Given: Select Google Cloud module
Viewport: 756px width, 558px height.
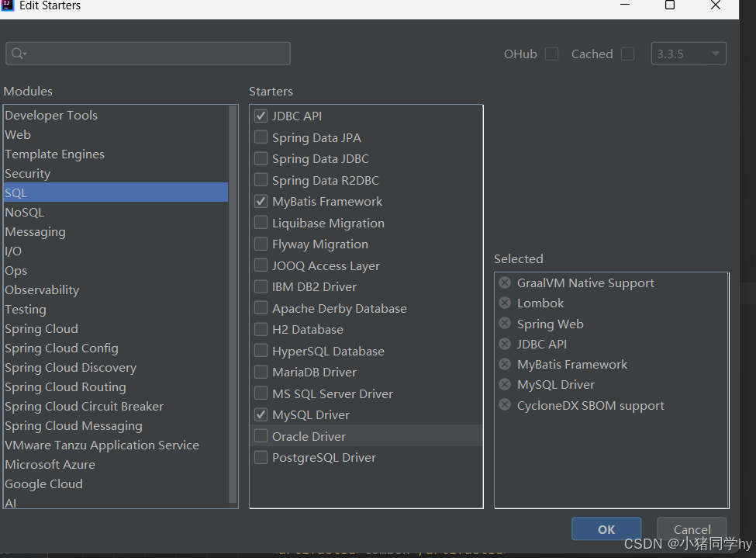Looking at the screenshot, I should pyautogui.click(x=116, y=483).
